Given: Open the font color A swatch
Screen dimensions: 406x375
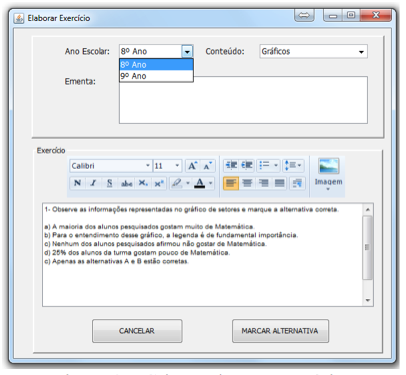Looking at the screenshot, I should (200, 183).
